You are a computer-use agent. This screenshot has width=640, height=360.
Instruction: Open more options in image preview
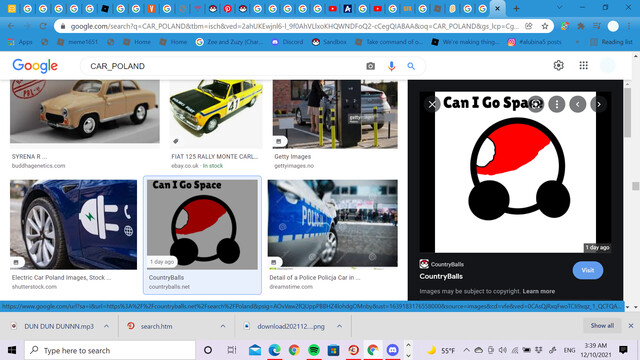coord(557,104)
